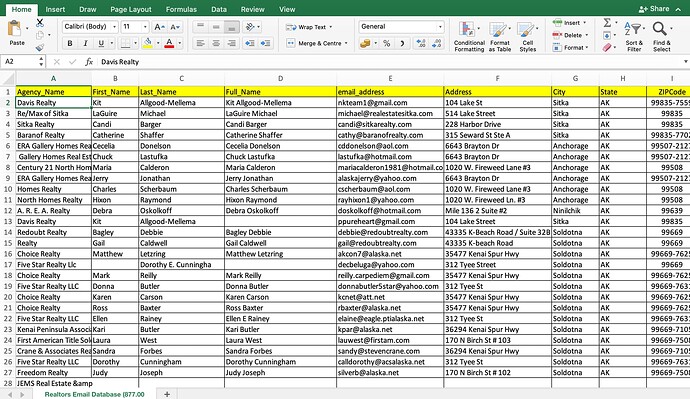The height and width of the screenshot is (399, 690).
Task: Select the Realtors Email Database sheet tab
Action: [x=94, y=394]
